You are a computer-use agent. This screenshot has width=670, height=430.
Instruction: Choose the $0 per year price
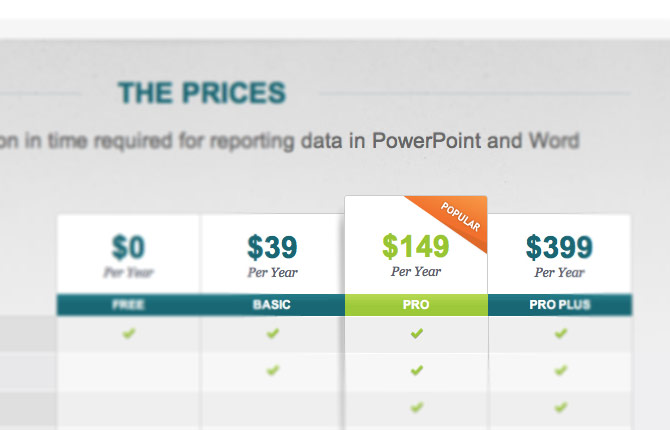[128, 256]
